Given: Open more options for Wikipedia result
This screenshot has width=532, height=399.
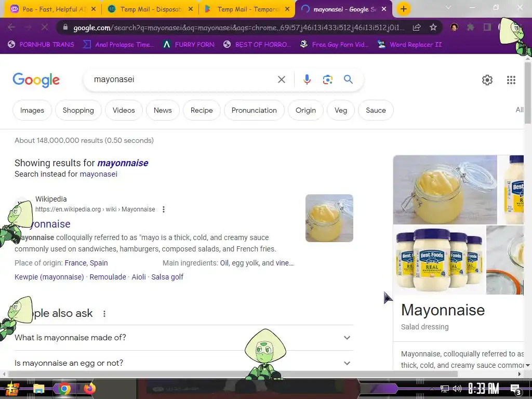Looking at the screenshot, I should point(164,209).
